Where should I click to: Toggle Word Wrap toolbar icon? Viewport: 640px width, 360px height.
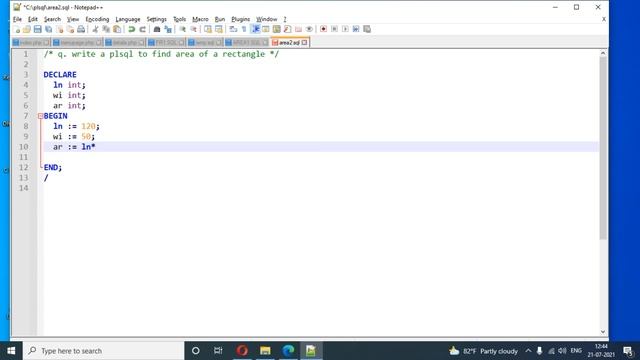[233, 29]
